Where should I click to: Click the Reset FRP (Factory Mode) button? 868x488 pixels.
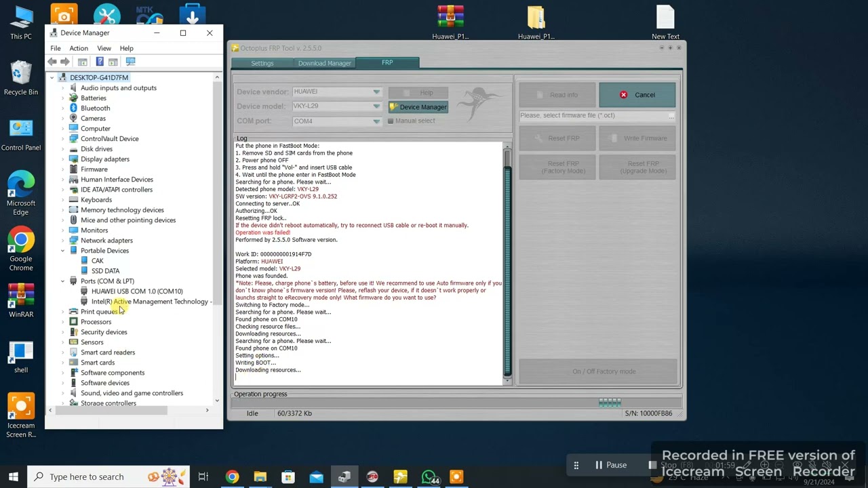557,167
